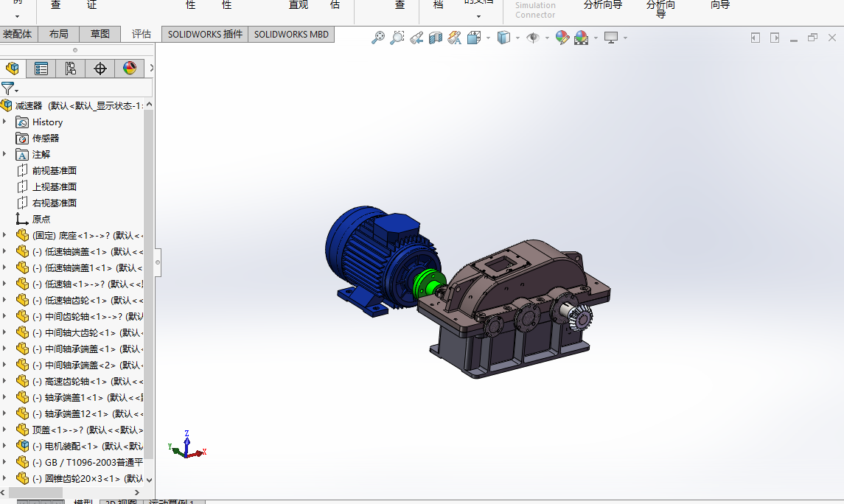Click the View Settings monitor icon
844x504 pixels.
[611, 38]
